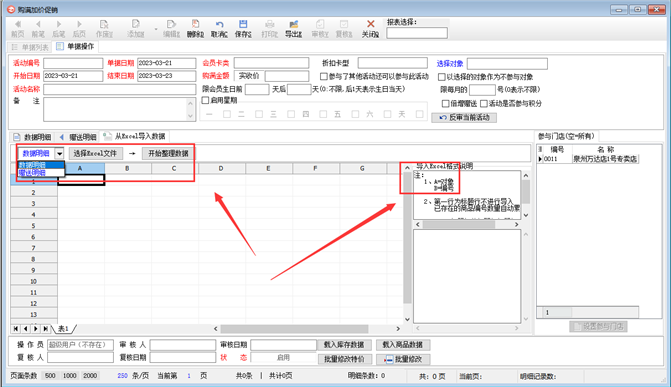Select spreadsheet row header 5
Viewport: 671px width, 387px height.
tap(33, 226)
